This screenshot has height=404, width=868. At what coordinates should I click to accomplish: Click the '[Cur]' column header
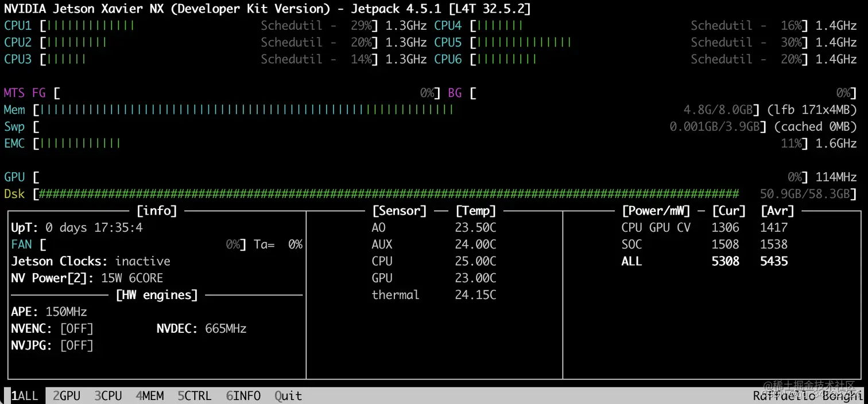[729, 211]
